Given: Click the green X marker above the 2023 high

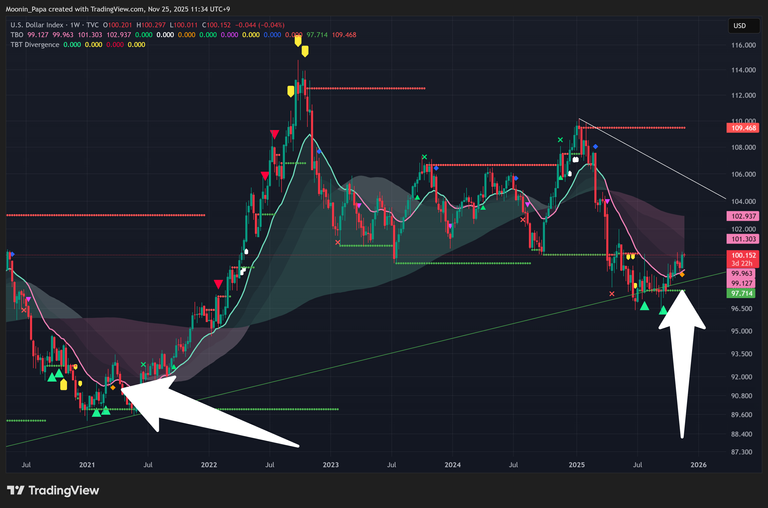Looking at the screenshot, I should point(425,157).
